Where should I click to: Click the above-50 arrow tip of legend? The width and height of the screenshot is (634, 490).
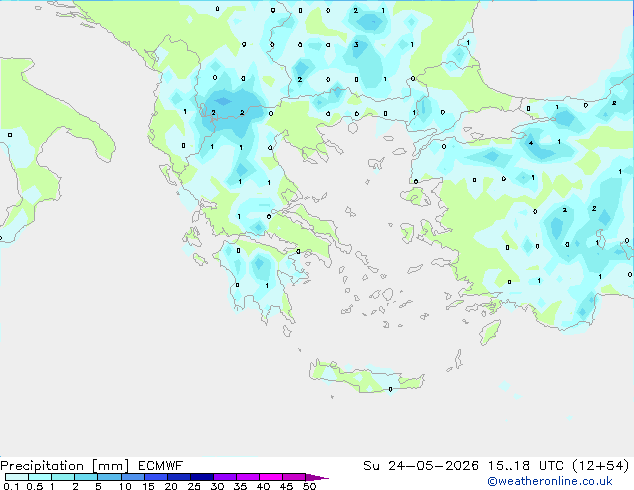(317, 477)
